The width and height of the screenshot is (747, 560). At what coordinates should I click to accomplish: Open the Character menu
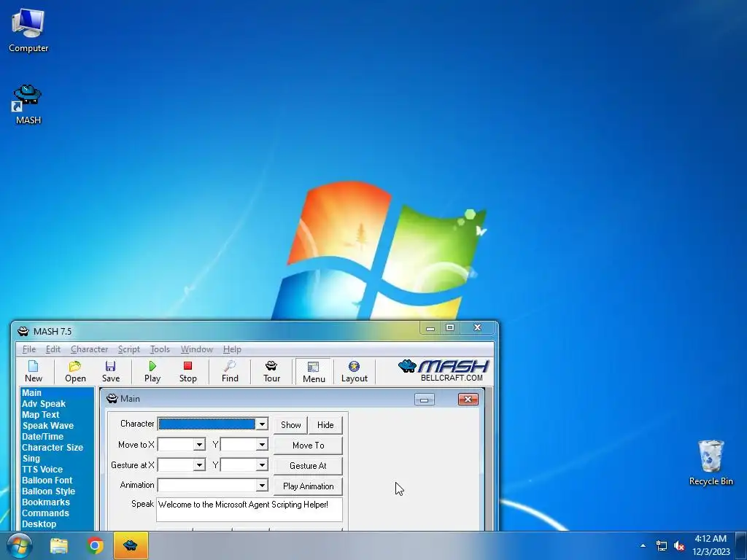pos(89,349)
